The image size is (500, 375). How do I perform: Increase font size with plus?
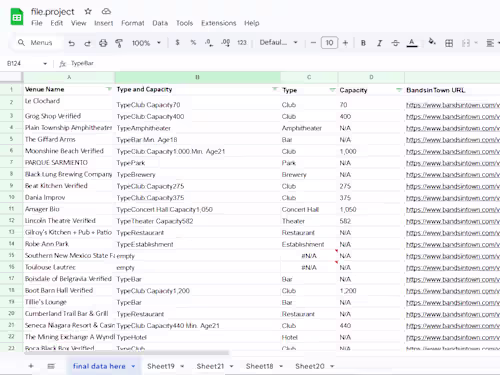[345, 43]
